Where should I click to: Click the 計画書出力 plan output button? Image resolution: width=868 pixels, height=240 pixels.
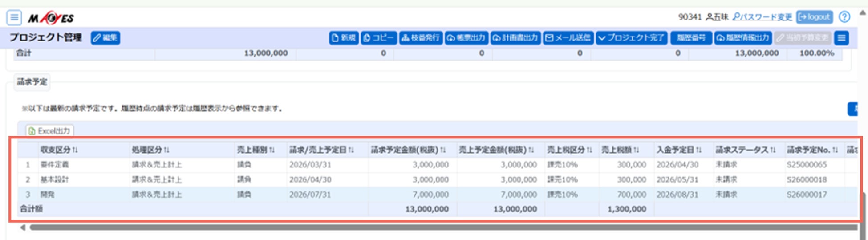pos(515,38)
